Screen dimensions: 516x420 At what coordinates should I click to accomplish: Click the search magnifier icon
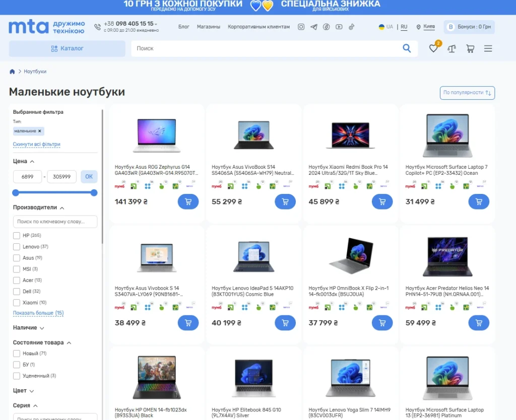[x=407, y=48]
